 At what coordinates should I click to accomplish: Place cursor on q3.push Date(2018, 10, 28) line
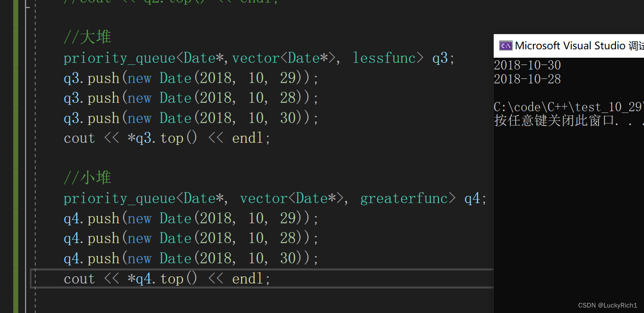[x=192, y=98]
